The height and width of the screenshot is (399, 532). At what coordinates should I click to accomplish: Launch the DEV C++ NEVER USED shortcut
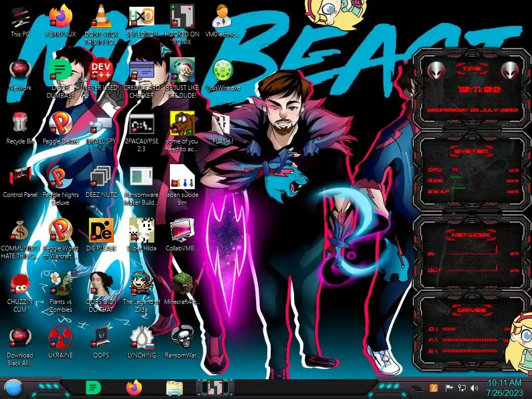pyautogui.click(x=101, y=75)
